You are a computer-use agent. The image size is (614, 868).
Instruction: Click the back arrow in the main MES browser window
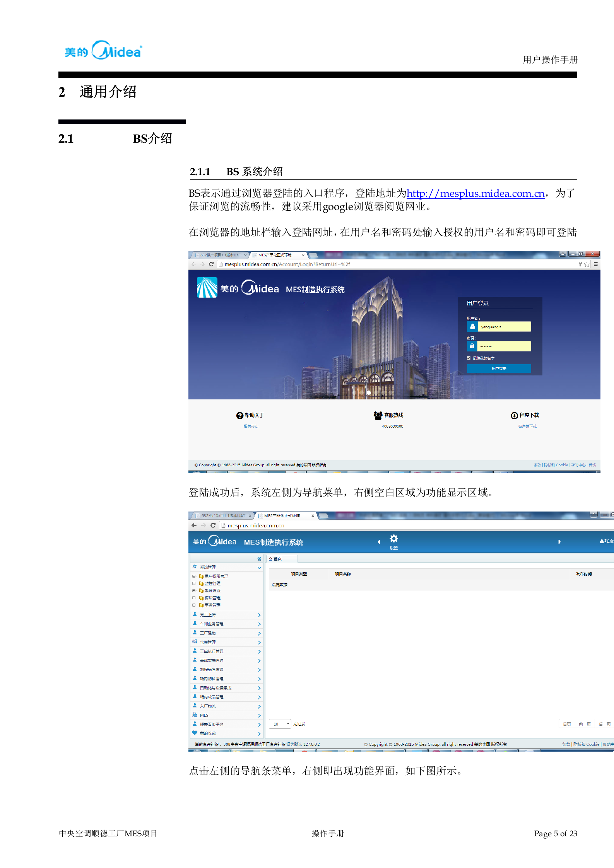[x=194, y=525]
